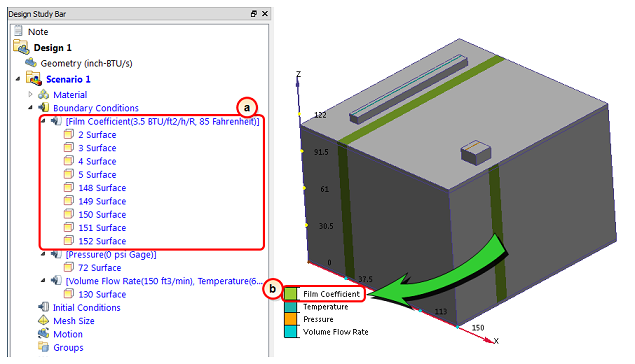Click the Volume Flow Rate condition label
This screenshot has width=635, height=364.
pos(164,281)
